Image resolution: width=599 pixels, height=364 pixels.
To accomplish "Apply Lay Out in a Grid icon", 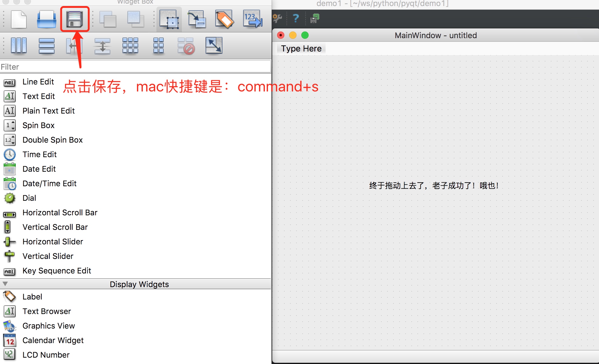I will click(130, 46).
